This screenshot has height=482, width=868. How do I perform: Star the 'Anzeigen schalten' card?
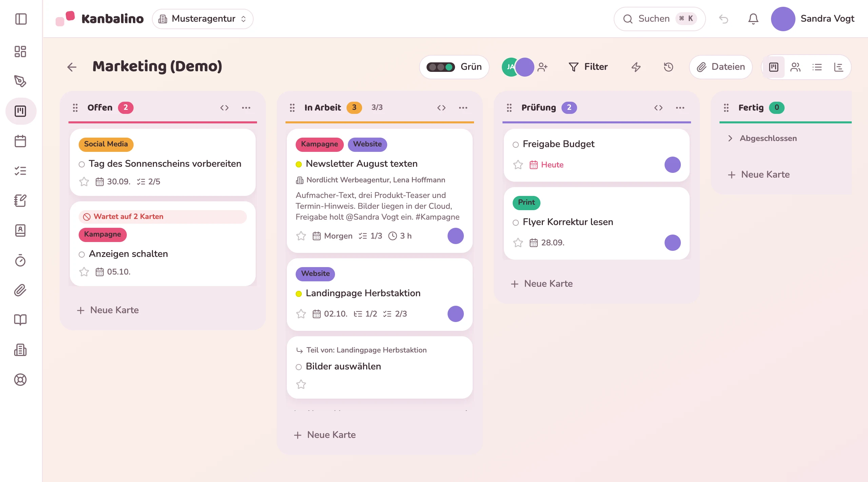coord(84,272)
